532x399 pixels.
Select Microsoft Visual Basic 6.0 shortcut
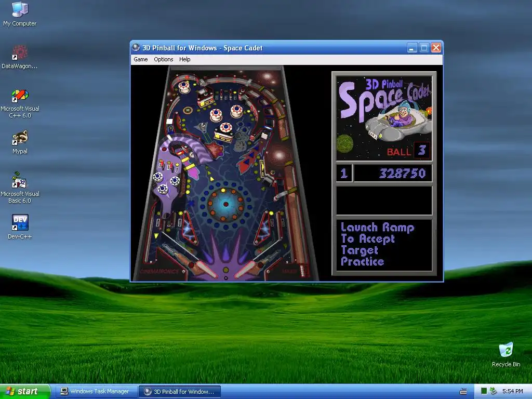tap(20, 188)
